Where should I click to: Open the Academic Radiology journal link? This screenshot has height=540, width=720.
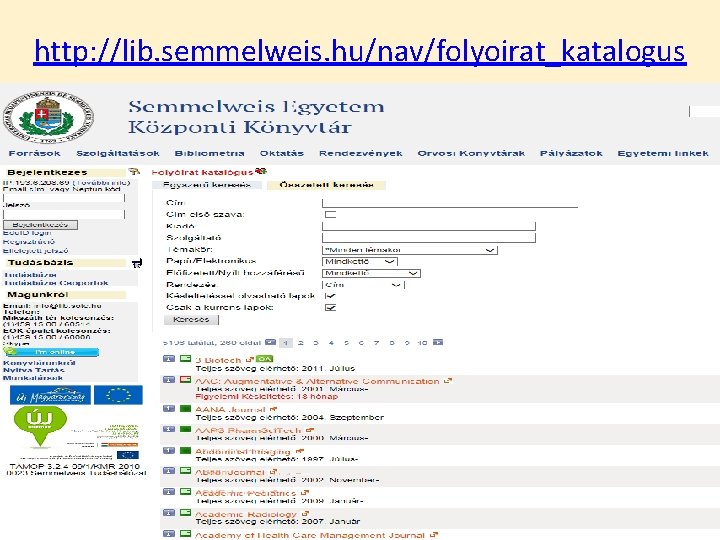pyautogui.click(x=246, y=514)
